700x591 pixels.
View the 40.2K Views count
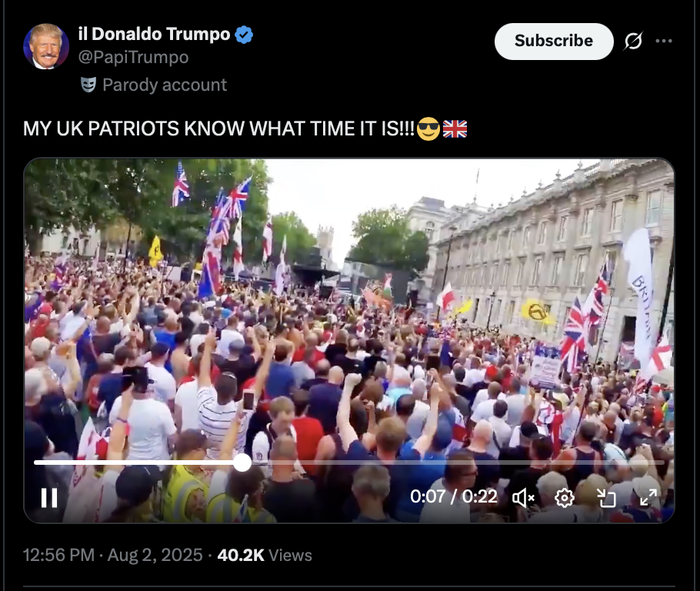point(265,556)
